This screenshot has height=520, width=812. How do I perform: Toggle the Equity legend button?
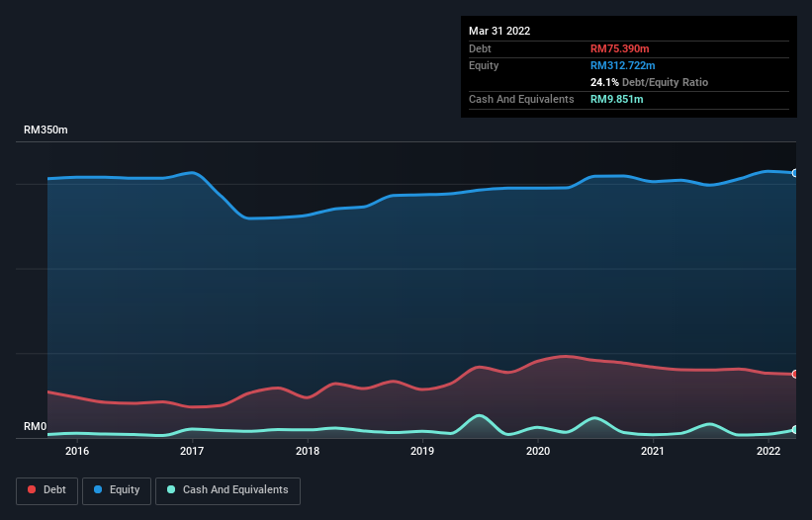[117, 490]
